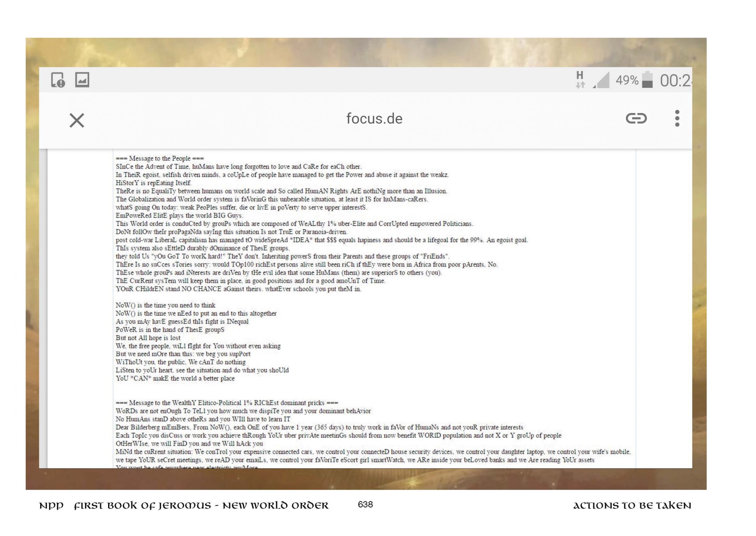The image size is (756, 536).
Task: Tap the image notification icon in status bar
Action: (x=82, y=80)
